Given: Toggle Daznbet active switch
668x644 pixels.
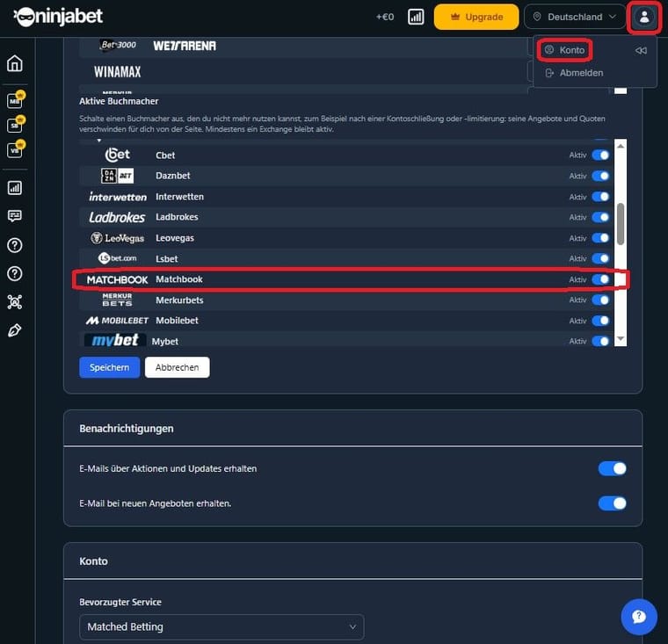Looking at the screenshot, I should click(x=600, y=176).
